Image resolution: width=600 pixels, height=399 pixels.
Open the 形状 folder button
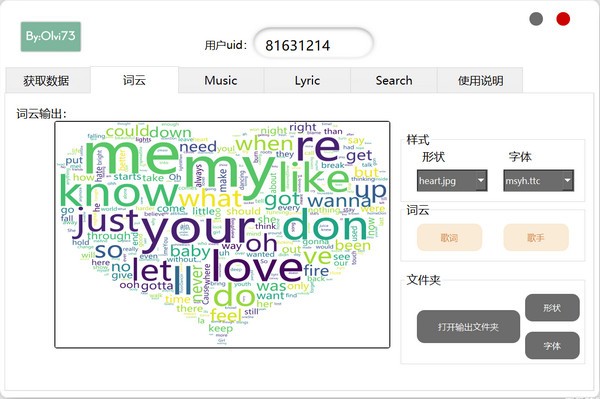[552, 308]
